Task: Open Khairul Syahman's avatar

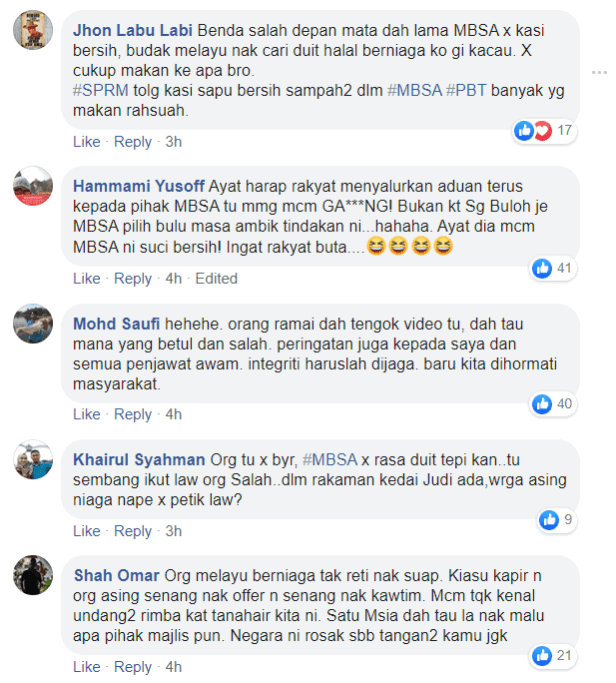Action: click(33, 460)
